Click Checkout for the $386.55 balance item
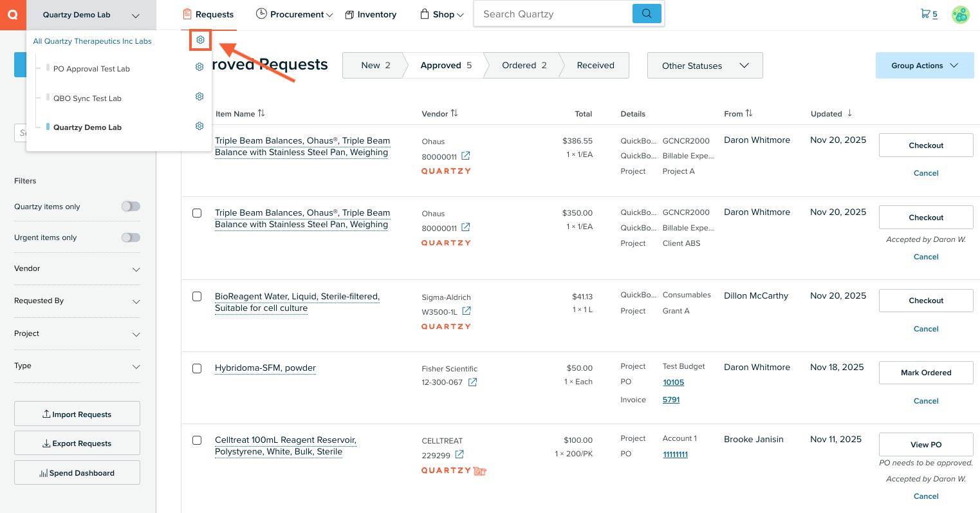This screenshot has height=513, width=980. (x=926, y=145)
